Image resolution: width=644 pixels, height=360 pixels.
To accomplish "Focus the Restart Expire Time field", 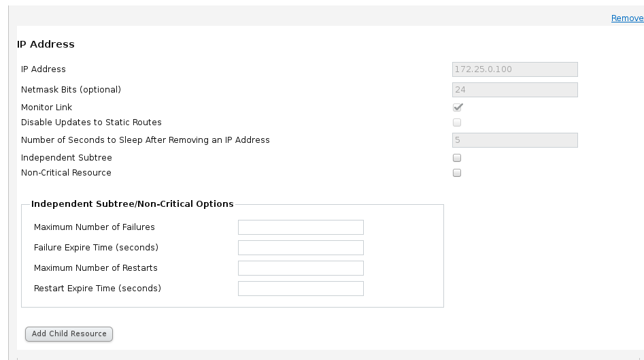I will coord(301,289).
